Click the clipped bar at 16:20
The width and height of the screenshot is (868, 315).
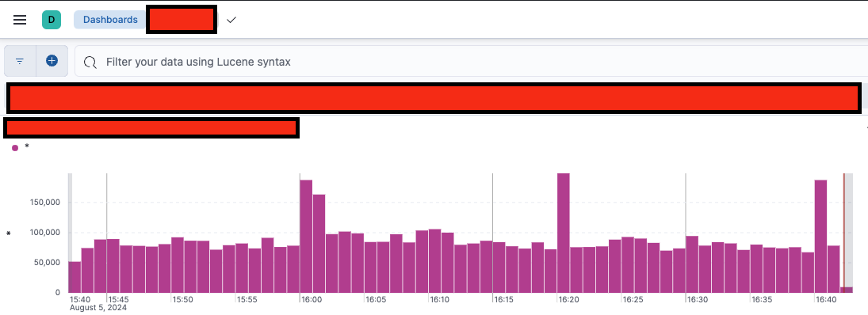tap(564, 233)
